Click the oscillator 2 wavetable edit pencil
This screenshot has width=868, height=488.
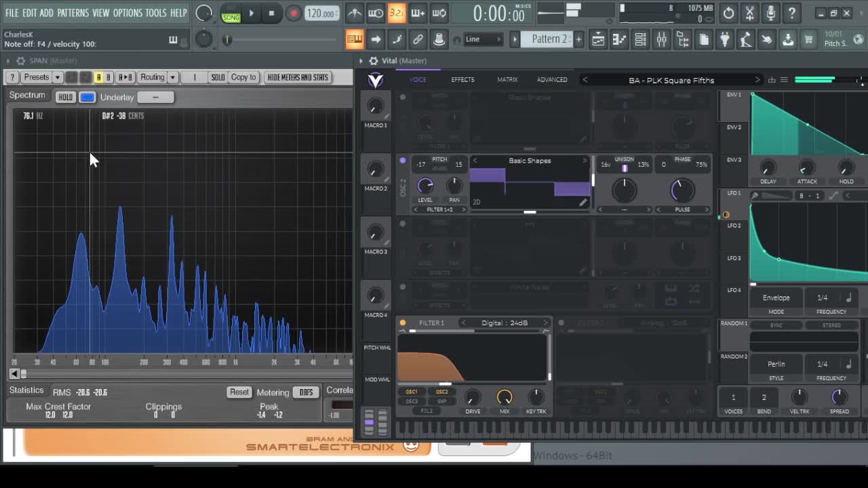tap(583, 202)
